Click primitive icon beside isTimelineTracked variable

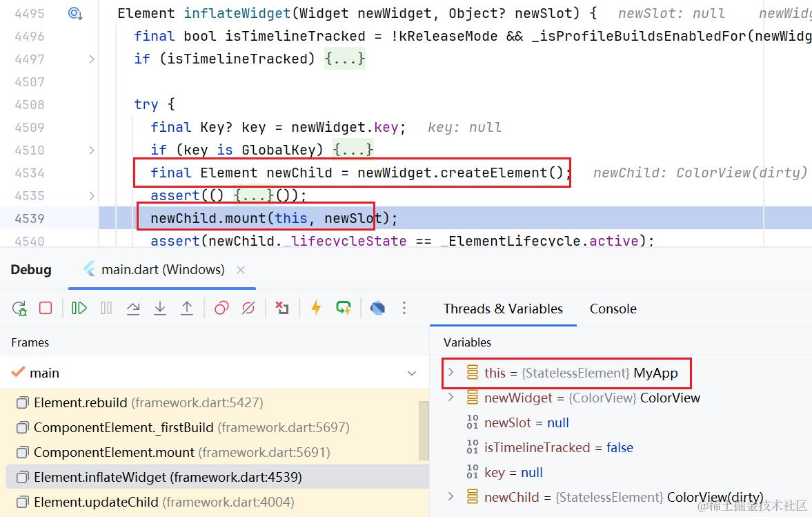coord(473,447)
